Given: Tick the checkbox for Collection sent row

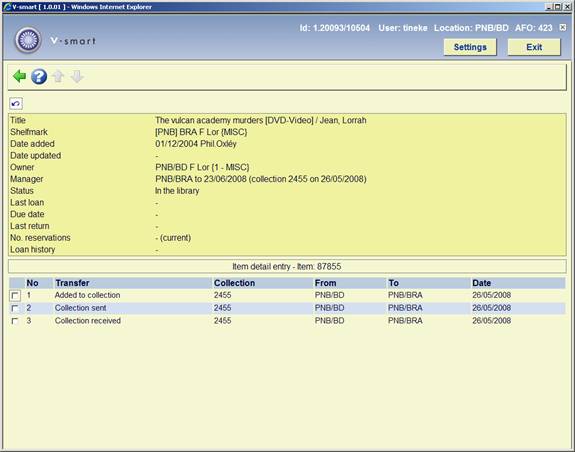Looking at the screenshot, I should point(15,308).
